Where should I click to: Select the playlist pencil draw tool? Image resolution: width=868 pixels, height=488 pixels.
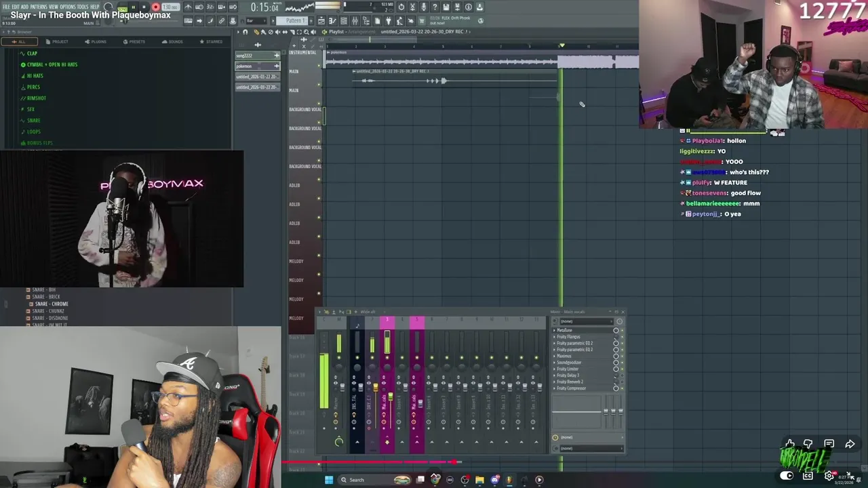click(x=256, y=32)
